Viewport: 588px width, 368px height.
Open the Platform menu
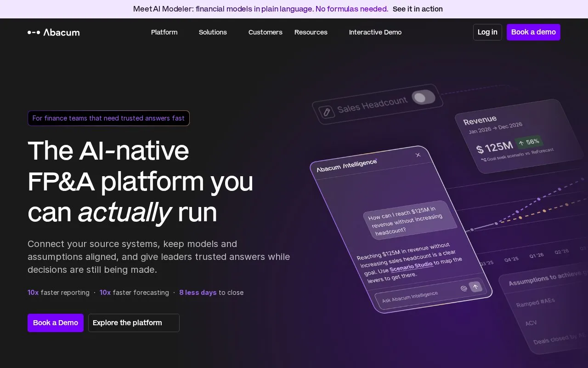click(164, 32)
